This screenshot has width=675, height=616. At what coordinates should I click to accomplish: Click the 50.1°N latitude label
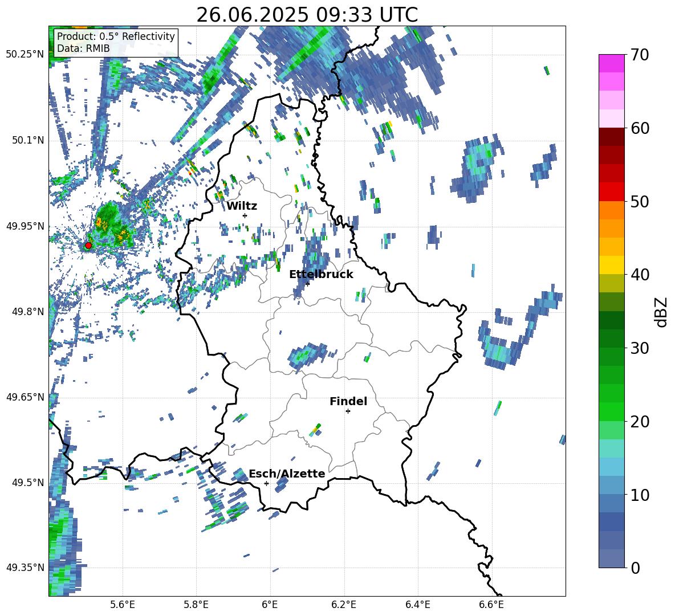point(27,140)
